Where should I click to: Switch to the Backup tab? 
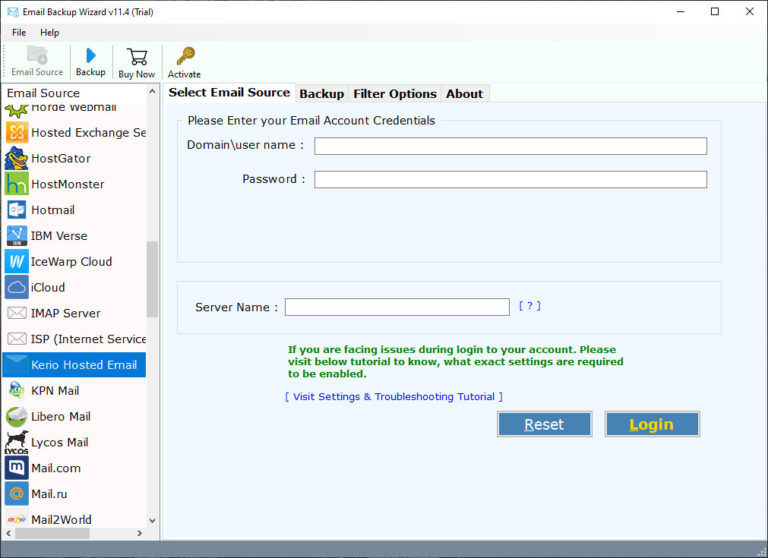[x=322, y=94]
